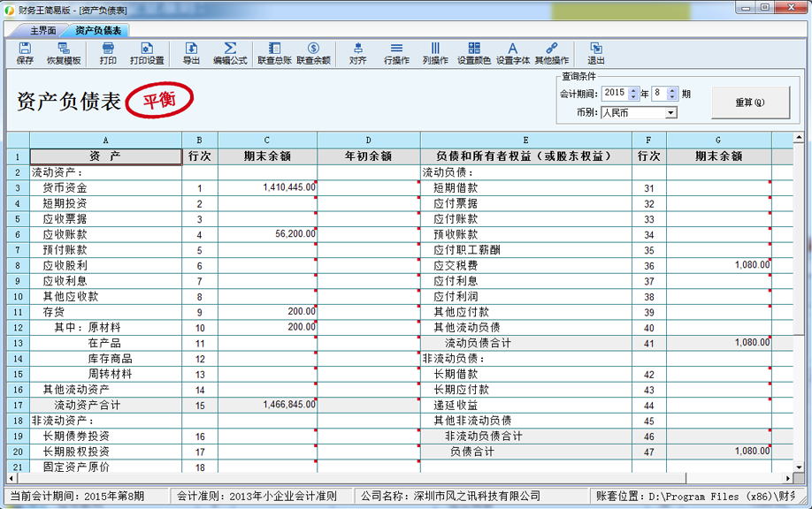Open the 币别 currency dropdown

point(671,113)
